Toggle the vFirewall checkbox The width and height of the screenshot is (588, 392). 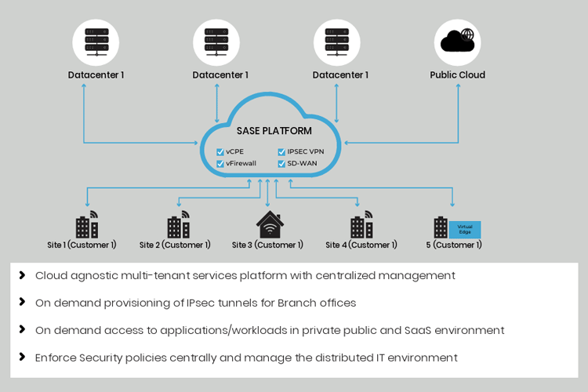point(220,164)
